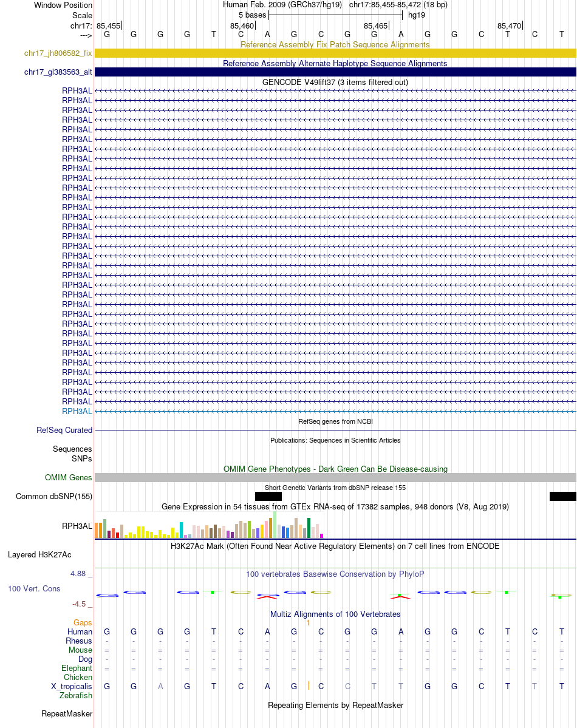Select the yellow fix patch alignment bar
Viewport: 577px width, 728px height.
(x=335, y=53)
